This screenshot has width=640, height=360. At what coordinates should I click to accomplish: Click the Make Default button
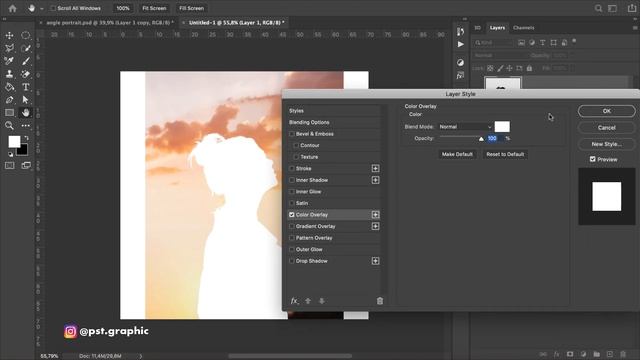tap(457, 154)
